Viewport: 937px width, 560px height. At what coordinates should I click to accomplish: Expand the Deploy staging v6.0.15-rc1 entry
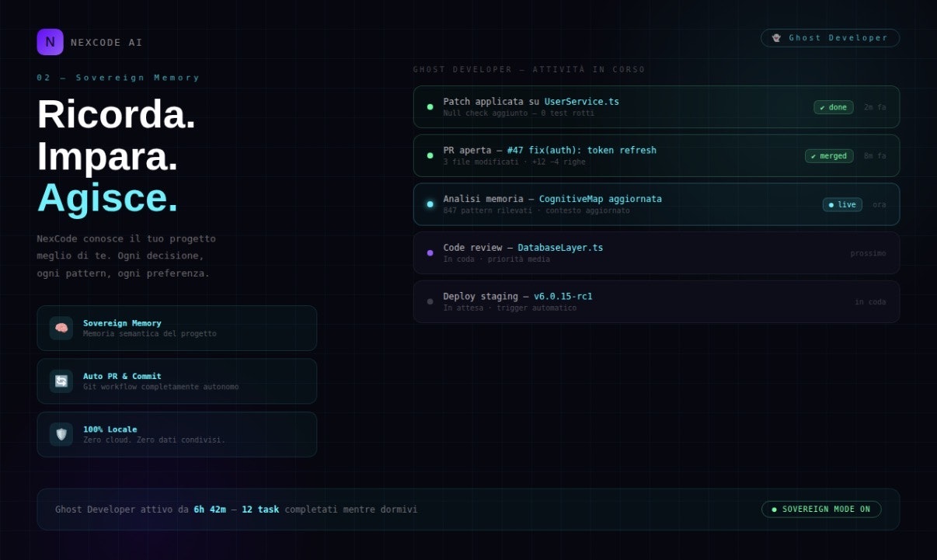pyautogui.click(x=657, y=301)
